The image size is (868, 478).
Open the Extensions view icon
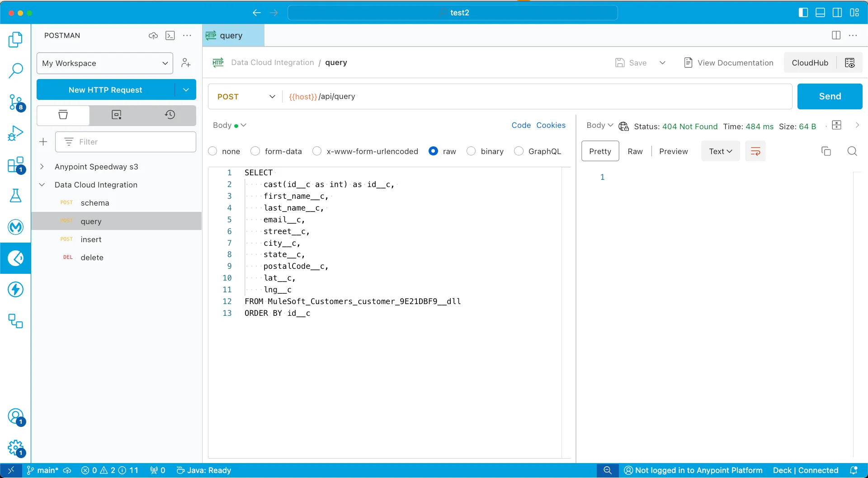pos(15,165)
